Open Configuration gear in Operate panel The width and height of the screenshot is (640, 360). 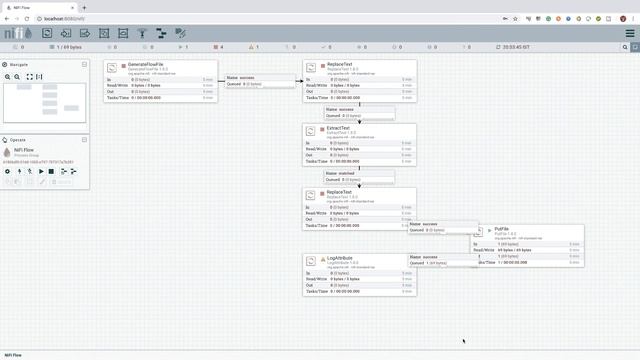coord(7,171)
